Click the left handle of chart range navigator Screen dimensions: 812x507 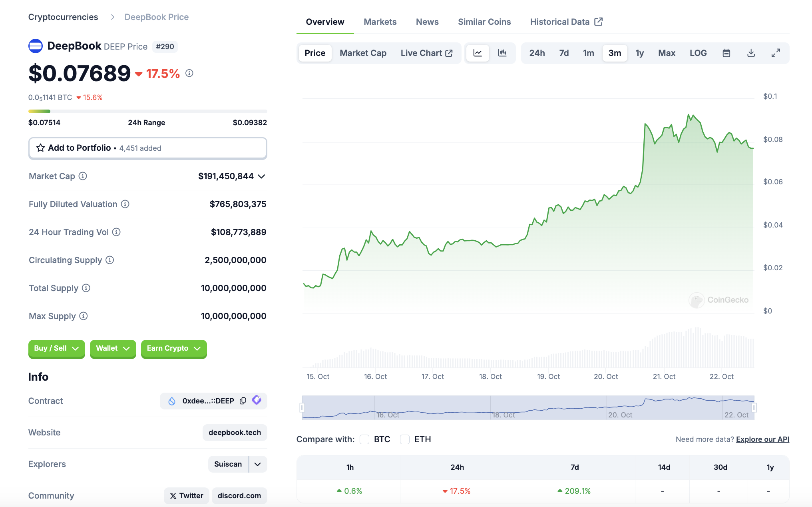tap(302, 407)
